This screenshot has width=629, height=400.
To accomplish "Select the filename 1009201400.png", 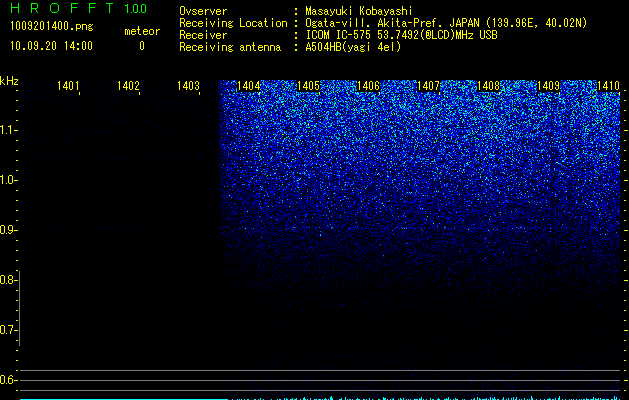I will (x=52, y=26).
